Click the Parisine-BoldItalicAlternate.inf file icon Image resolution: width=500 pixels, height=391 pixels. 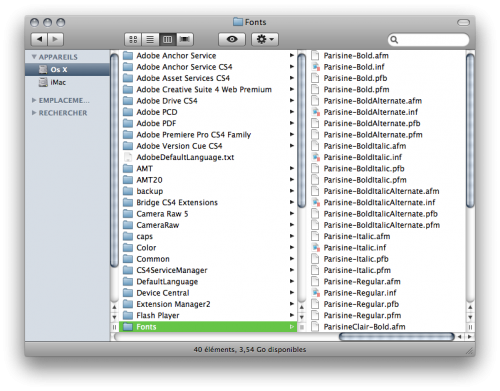point(315,203)
